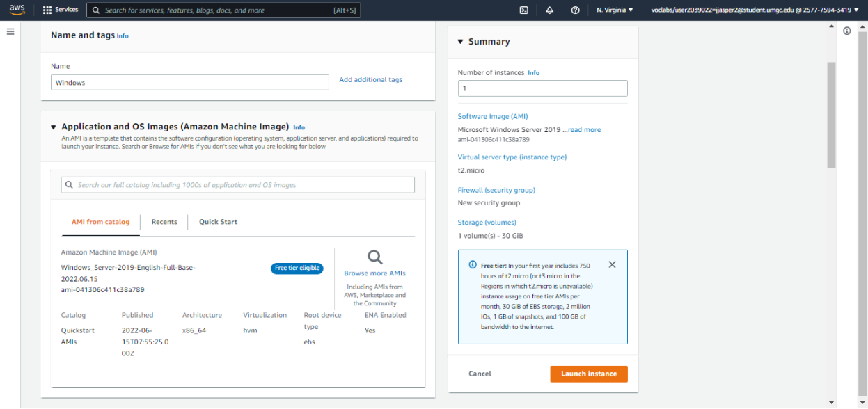This screenshot has height=409, width=868.
Task: Open the CloudShell terminal icon
Action: (x=523, y=10)
